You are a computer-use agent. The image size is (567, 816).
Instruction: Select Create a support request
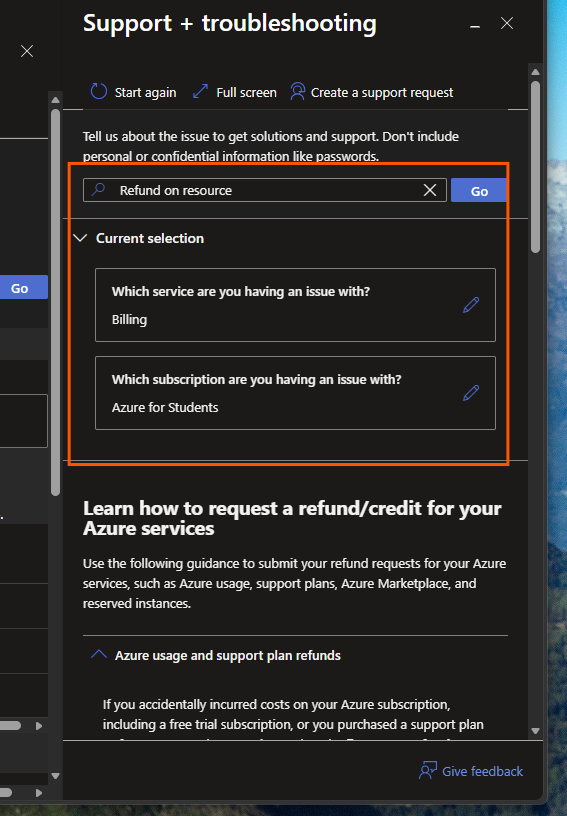coord(382,93)
